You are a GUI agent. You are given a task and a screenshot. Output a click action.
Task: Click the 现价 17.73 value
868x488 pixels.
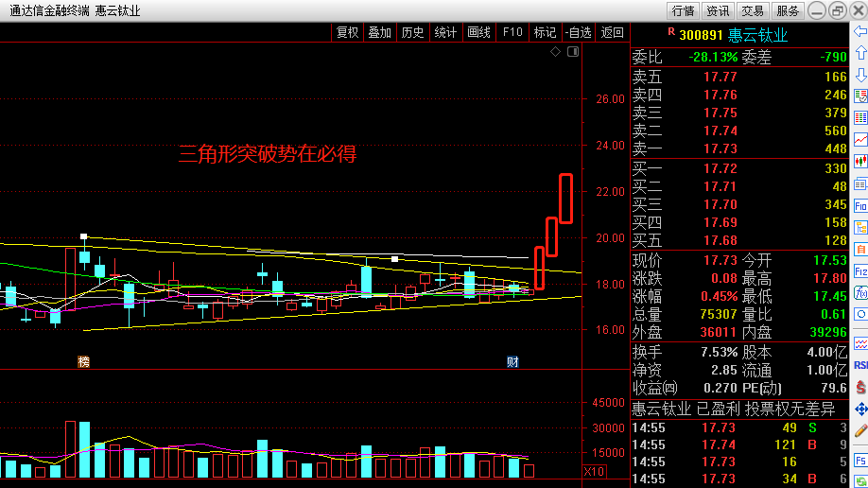point(720,260)
